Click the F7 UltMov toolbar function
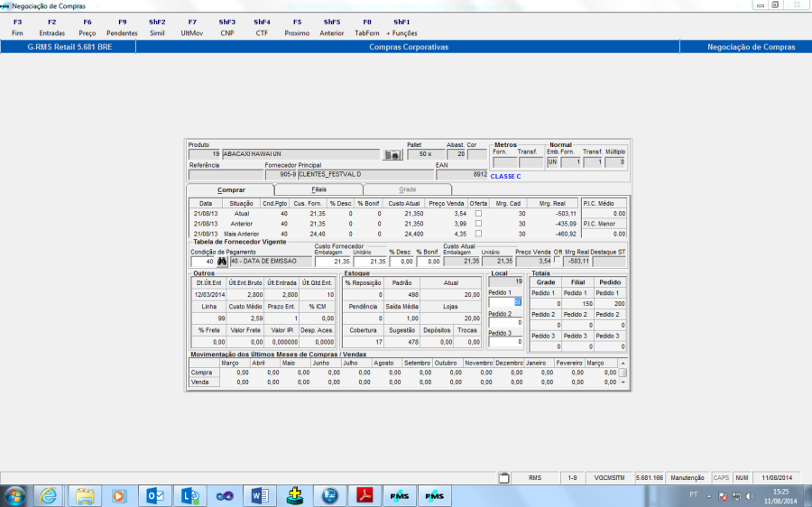The height and width of the screenshot is (507, 812). 192,27
